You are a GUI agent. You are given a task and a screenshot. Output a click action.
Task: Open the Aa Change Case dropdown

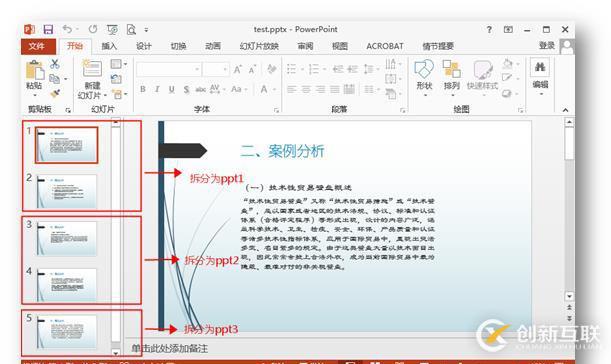(239, 89)
